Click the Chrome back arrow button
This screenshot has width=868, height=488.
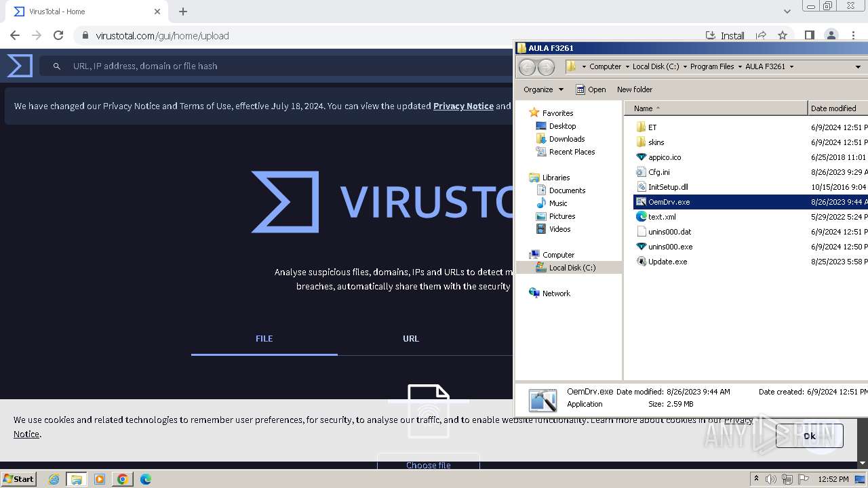click(15, 35)
